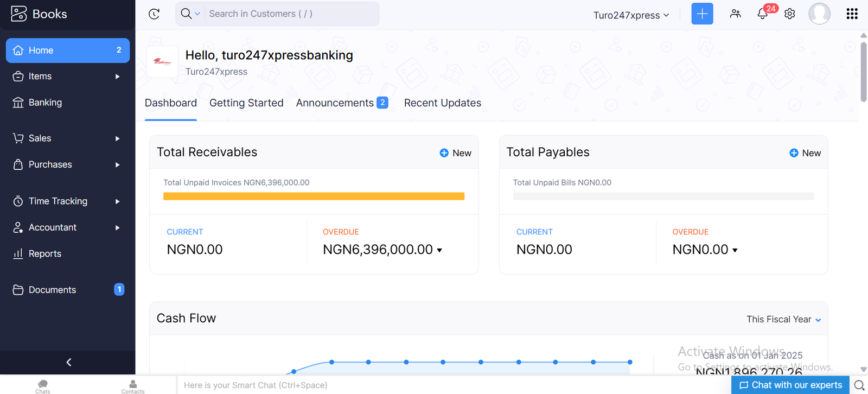Click the refresh/recent activity icon
The width and height of the screenshot is (868, 394).
154,14
